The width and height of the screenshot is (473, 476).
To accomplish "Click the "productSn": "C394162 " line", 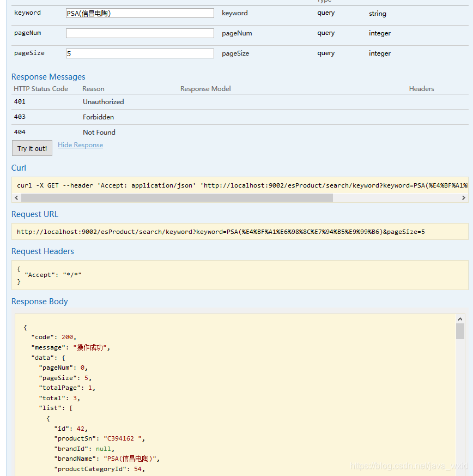I will click(100, 439).
